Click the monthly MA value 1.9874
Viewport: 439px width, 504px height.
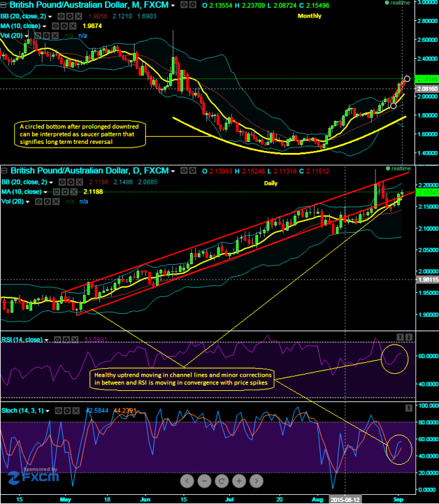(x=92, y=26)
